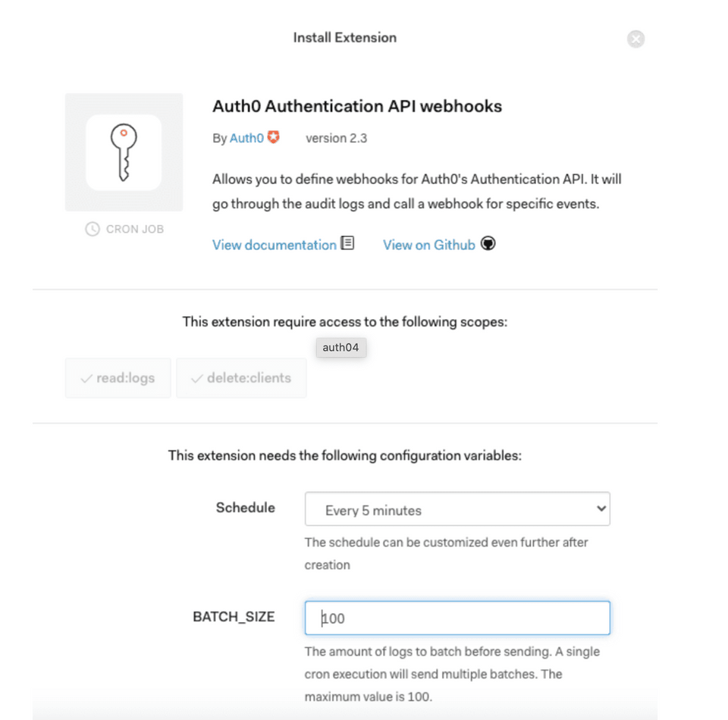Click the key icon extension logo
Screen dimensions: 728x720
pos(124,151)
